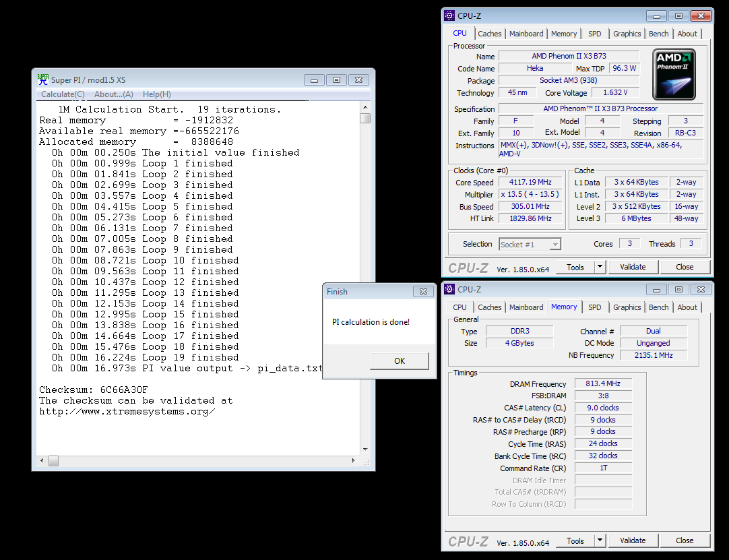Click the NB Frequency value 2135.1 MHz

pyautogui.click(x=654, y=355)
